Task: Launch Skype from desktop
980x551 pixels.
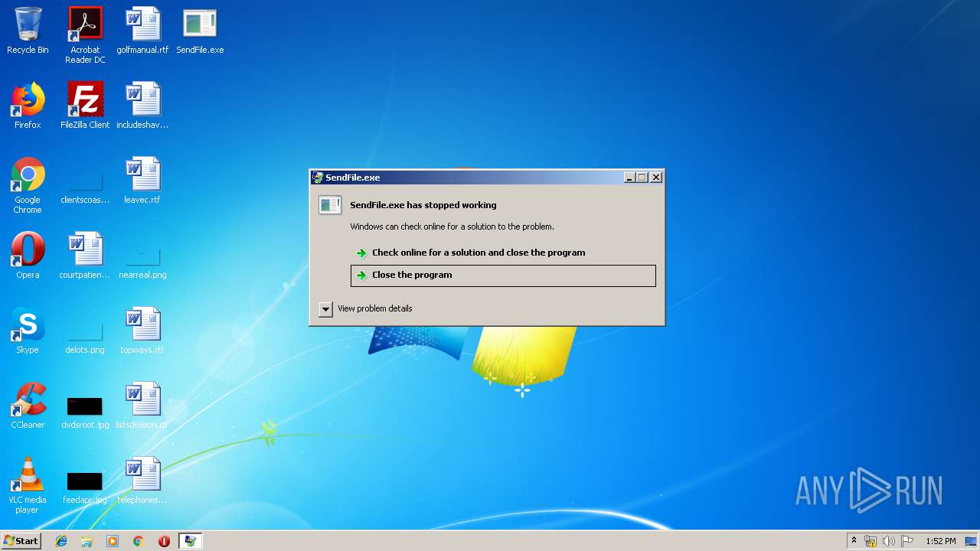Action: pos(28,331)
